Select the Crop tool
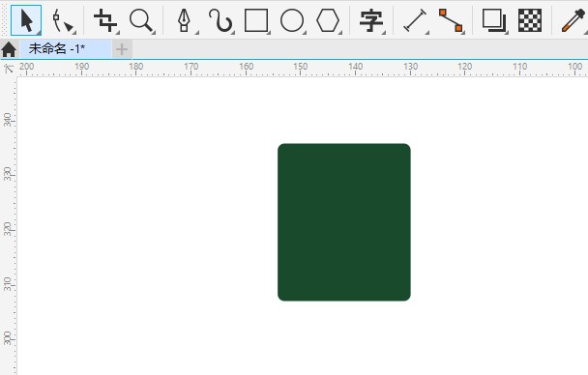The width and height of the screenshot is (588, 375). 106,20
